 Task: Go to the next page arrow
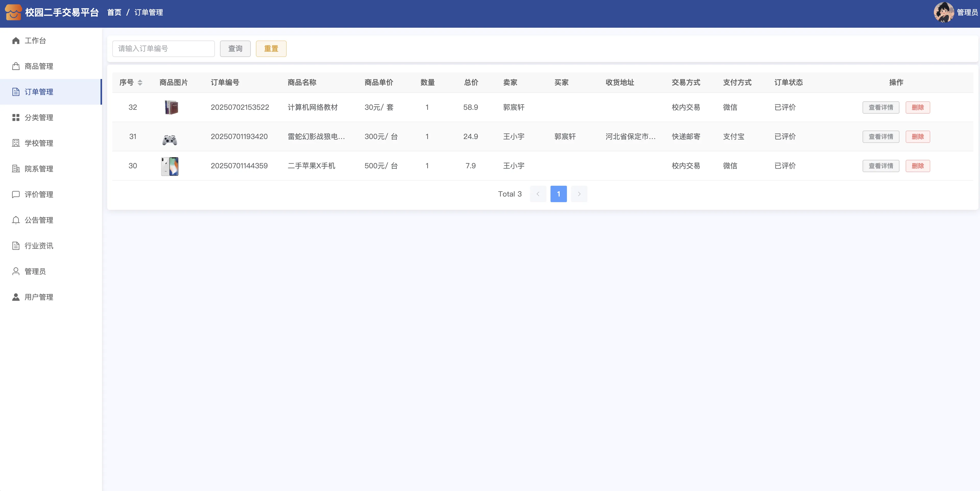click(579, 194)
